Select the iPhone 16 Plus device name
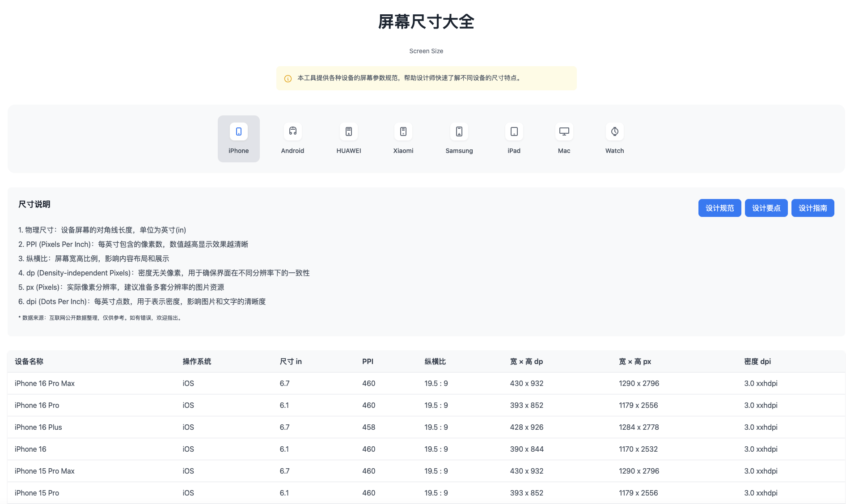Image resolution: width=846 pixels, height=504 pixels. coord(38,427)
